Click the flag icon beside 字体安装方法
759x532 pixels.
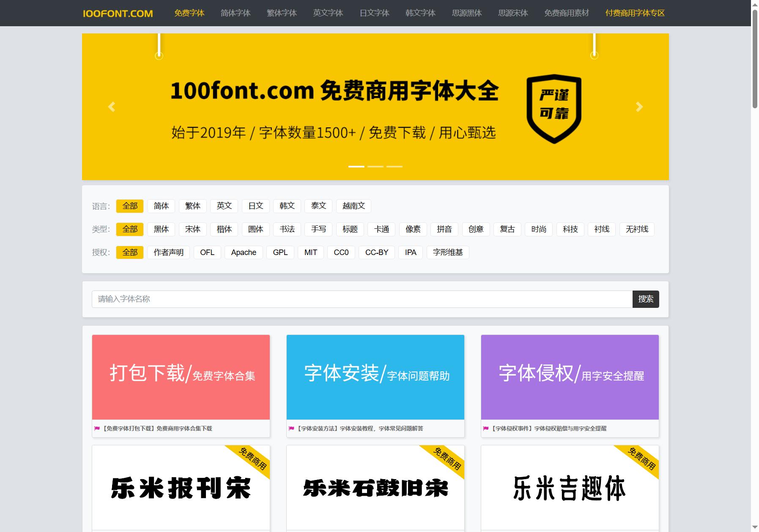(x=291, y=428)
